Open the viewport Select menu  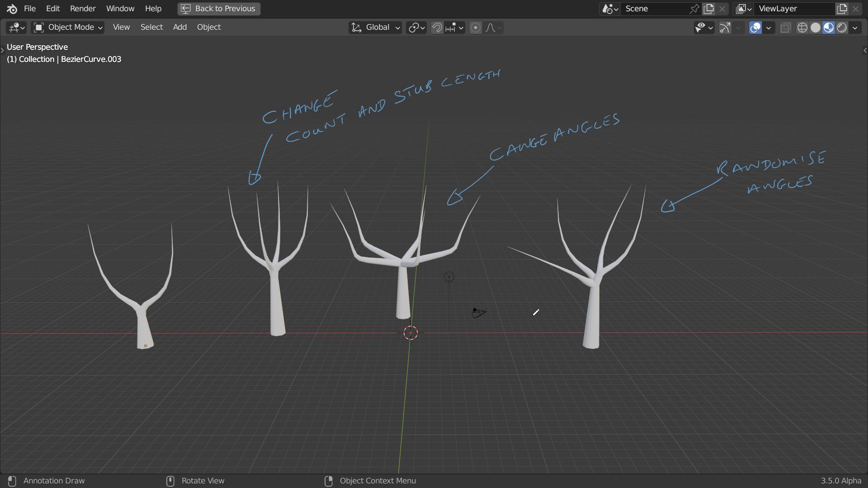coord(151,27)
